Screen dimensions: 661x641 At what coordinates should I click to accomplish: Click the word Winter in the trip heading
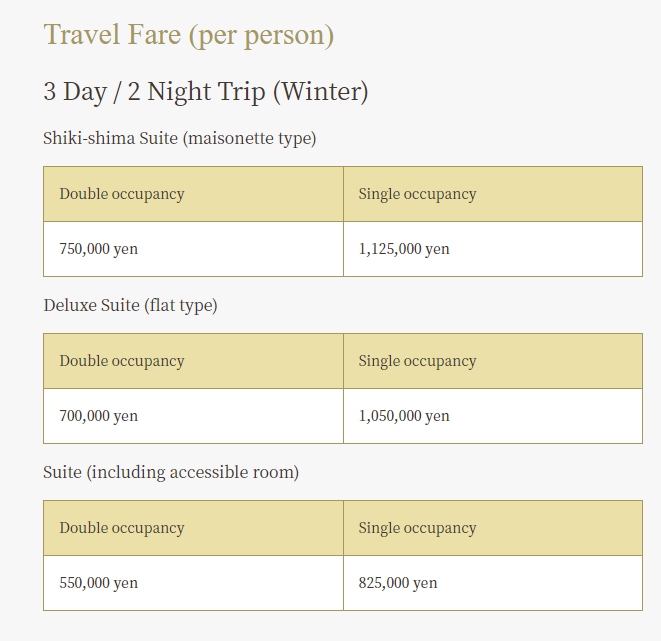[320, 91]
